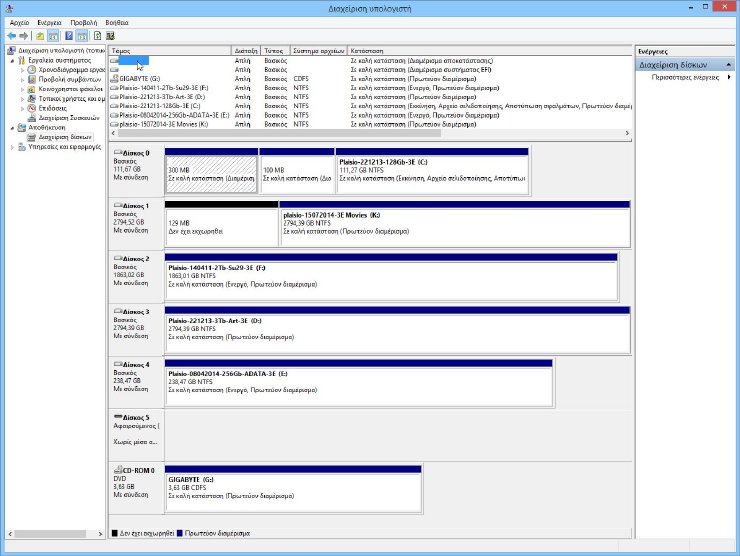
Task: Expand the Κοινόχρηστοι φάκελοι node
Action: (x=22, y=89)
